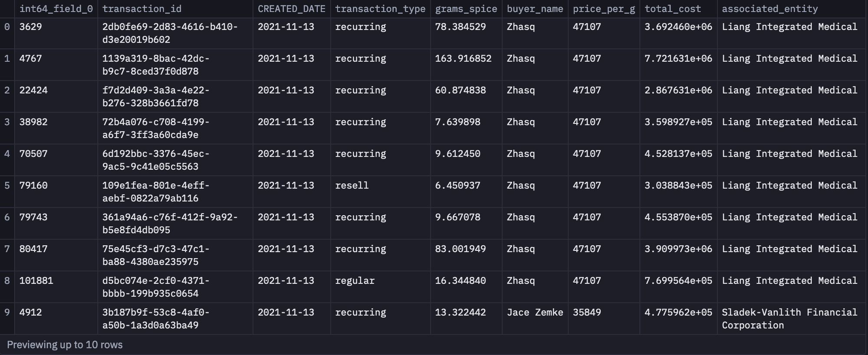Select the int64_field_0 column header
The height and width of the screenshot is (355, 868).
pos(56,9)
